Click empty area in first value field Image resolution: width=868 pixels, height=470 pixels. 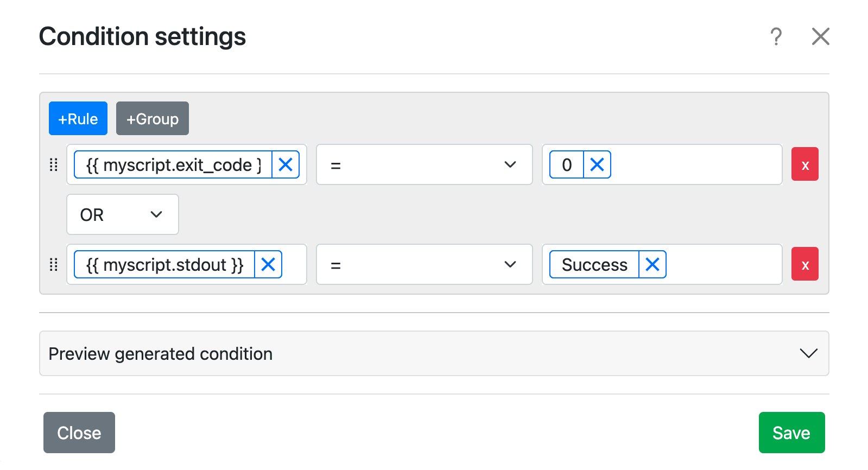click(695, 164)
